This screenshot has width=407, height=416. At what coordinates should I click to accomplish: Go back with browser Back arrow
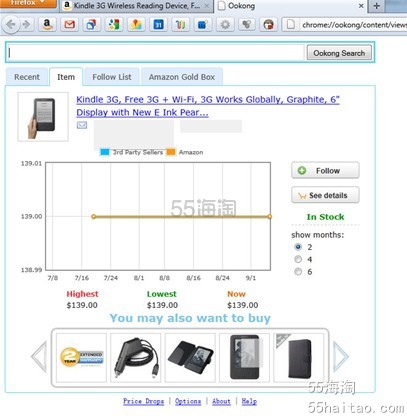click(11, 25)
